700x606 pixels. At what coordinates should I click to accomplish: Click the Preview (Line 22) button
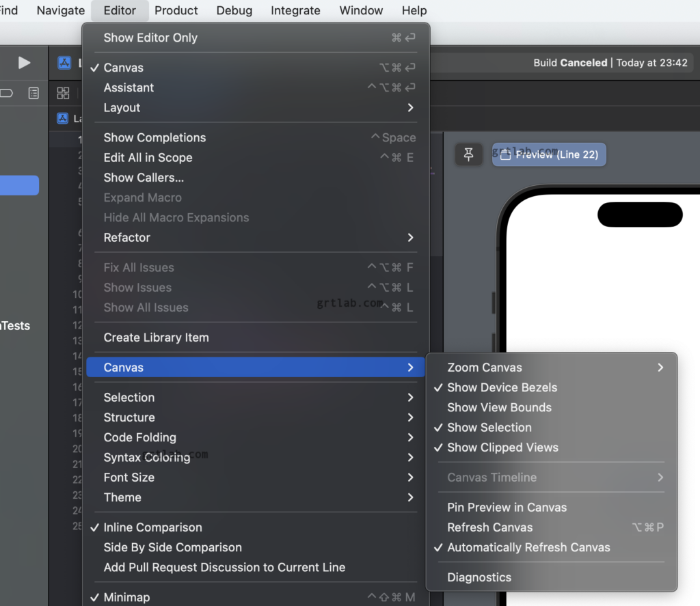549,155
